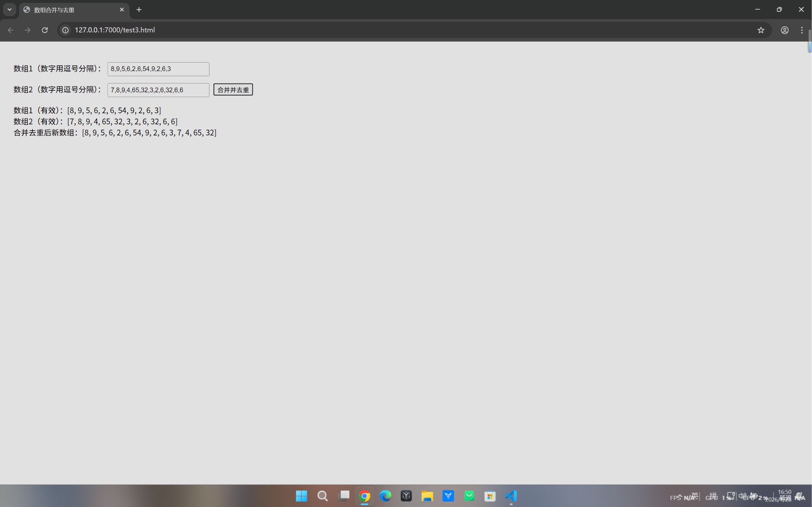Open taskbar search icon
Screen dimensions: 812x507
coord(322,496)
